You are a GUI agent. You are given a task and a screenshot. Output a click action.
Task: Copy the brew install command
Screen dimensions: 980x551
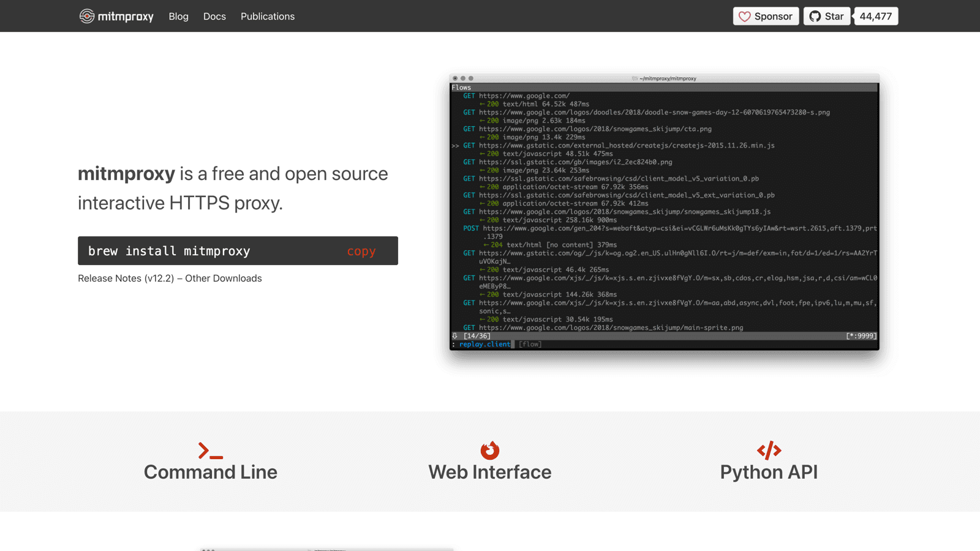tap(361, 251)
